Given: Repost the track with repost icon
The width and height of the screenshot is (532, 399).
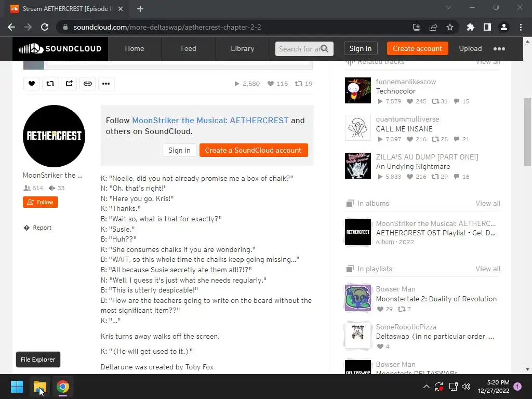Looking at the screenshot, I should [x=50, y=84].
